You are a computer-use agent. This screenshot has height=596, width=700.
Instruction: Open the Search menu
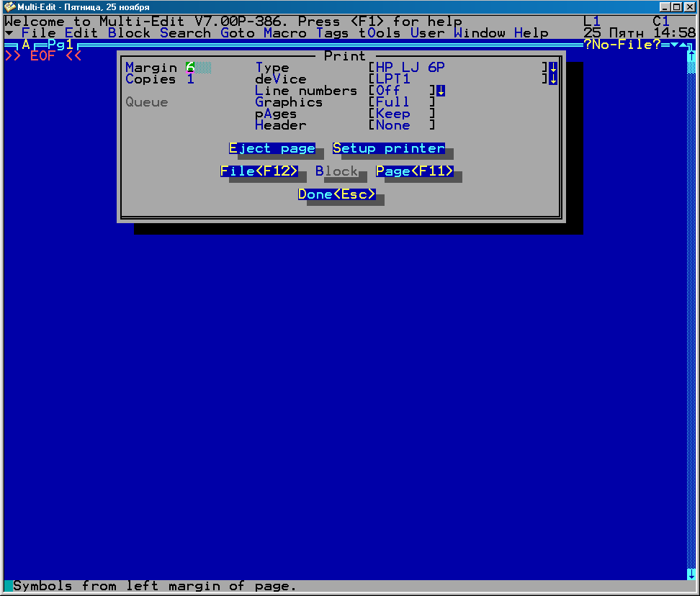coord(185,33)
